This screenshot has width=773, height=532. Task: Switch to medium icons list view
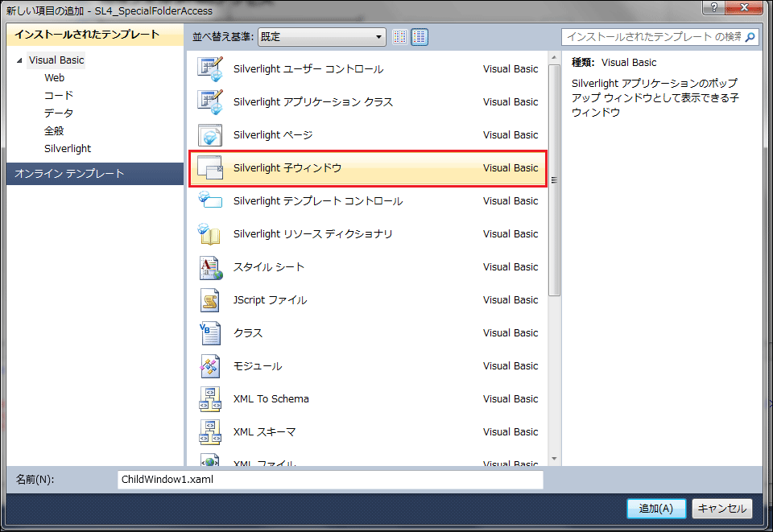click(x=420, y=37)
